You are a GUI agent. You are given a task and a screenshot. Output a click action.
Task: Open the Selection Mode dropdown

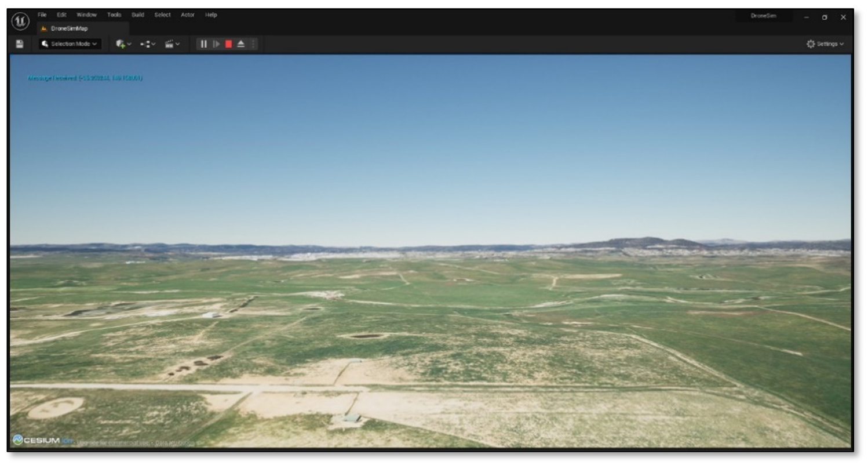click(70, 44)
